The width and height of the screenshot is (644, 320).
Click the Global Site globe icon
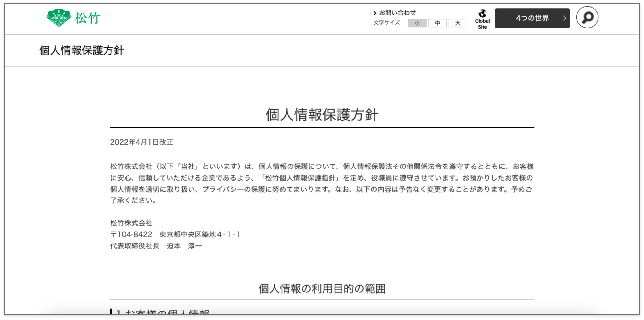click(482, 13)
